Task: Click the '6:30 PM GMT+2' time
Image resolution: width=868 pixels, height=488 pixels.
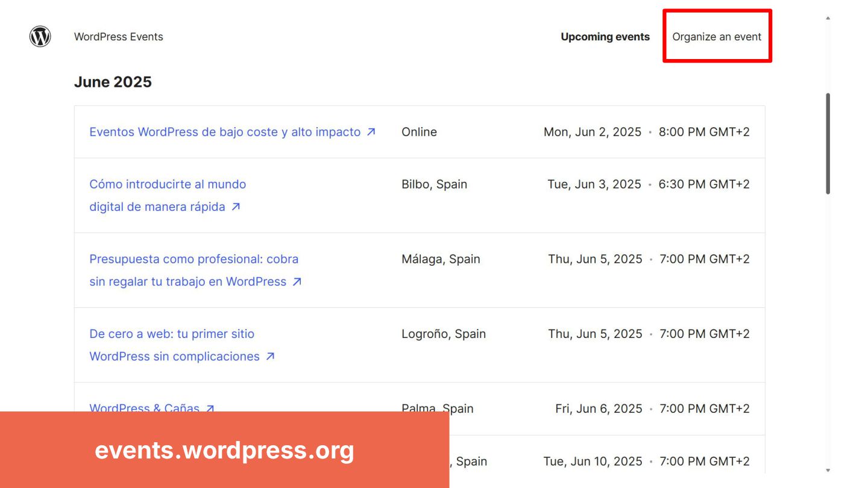Action: (x=704, y=184)
